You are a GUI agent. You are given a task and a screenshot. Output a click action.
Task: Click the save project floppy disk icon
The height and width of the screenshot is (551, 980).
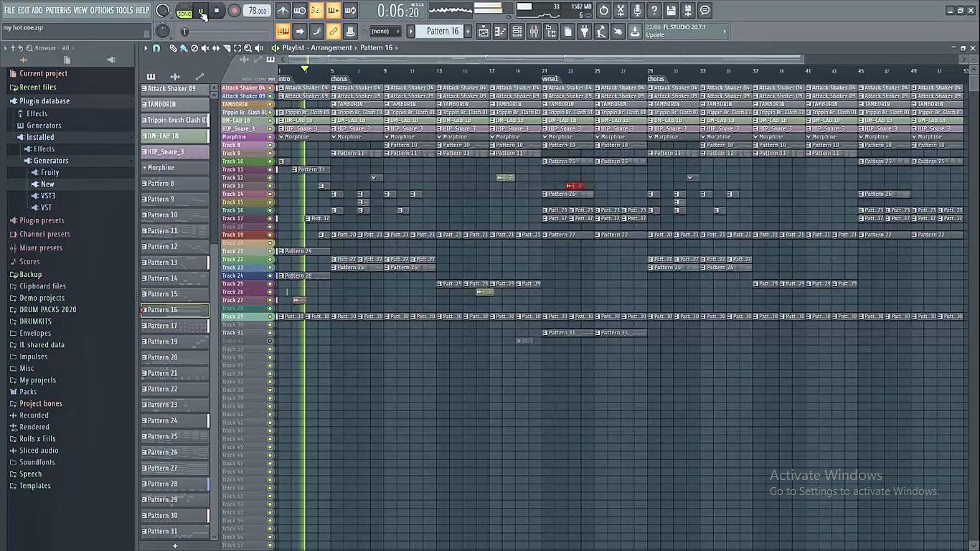pyautogui.click(x=672, y=10)
